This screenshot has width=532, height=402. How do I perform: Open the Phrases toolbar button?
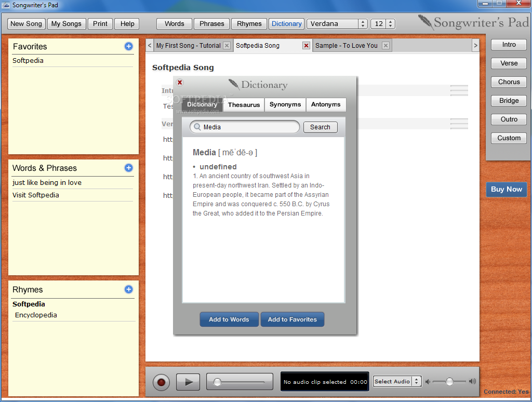point(212,24)
